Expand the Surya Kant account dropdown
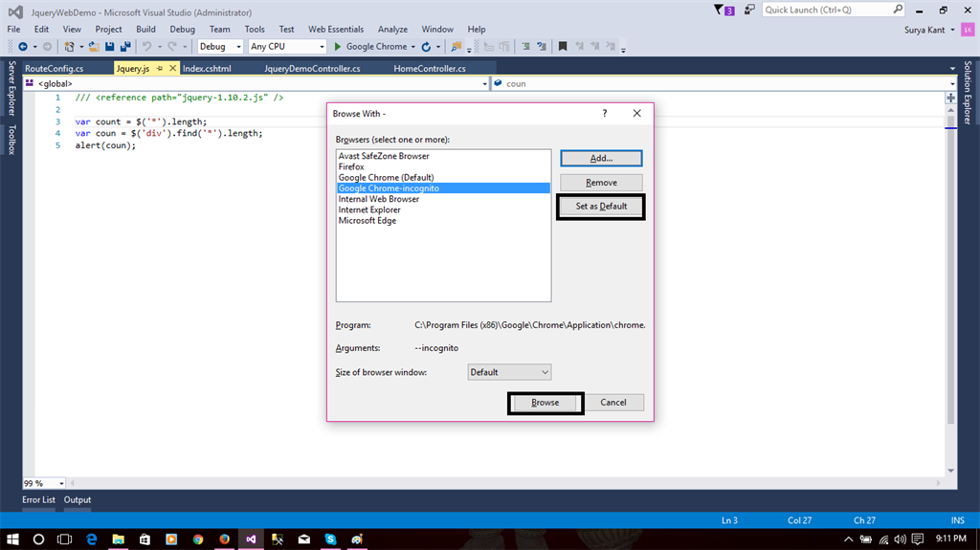The width and height of the screenshot is (980, 550). point(952,30)
